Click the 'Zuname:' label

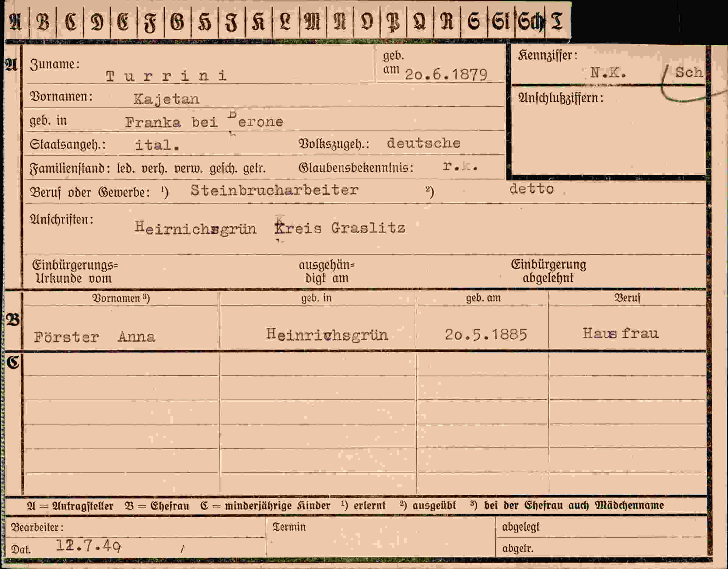[55, 64]
